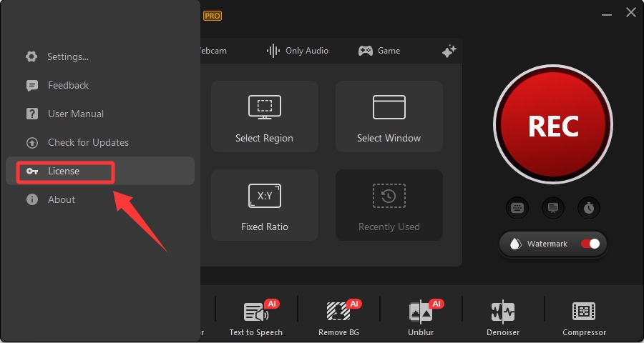Open the Text to Speech AI tool
Screen dimensions: 644x343
(x=255, y=318)
